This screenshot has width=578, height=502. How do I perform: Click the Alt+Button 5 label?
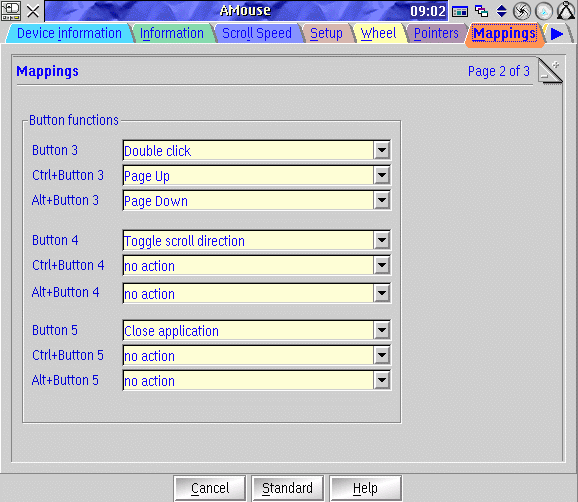(65, 380)
